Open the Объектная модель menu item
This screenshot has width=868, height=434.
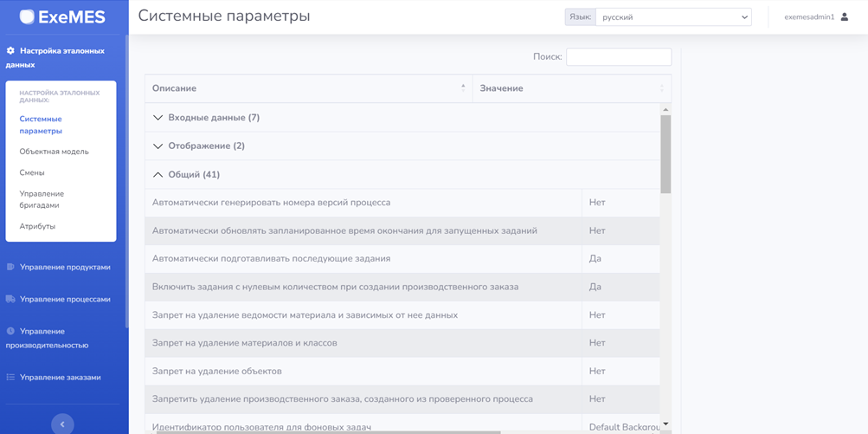coord(54,152)
